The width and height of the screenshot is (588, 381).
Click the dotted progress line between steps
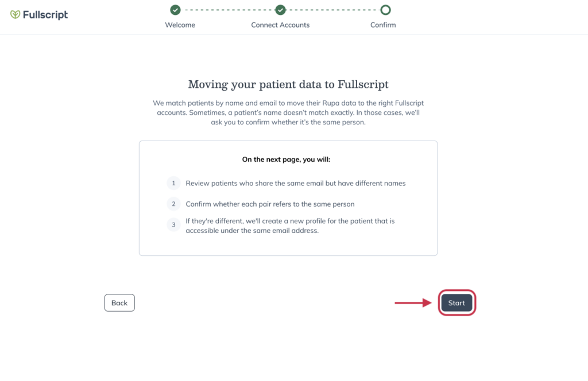[x=228, y=10]
